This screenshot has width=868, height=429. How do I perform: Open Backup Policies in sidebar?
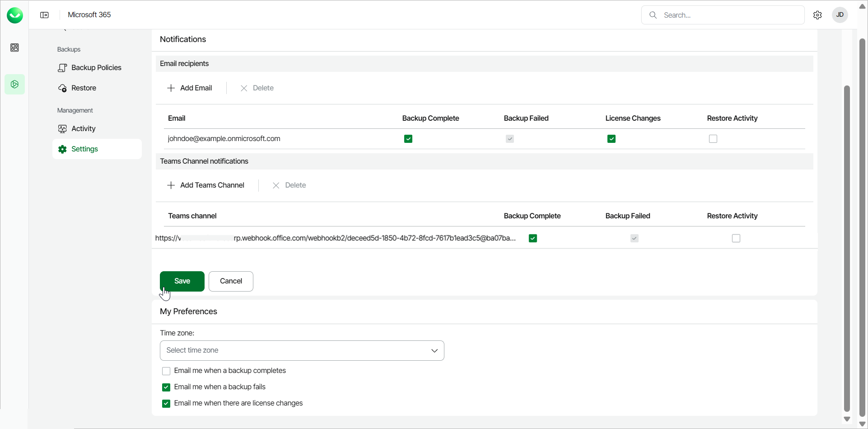click(96, 68)
